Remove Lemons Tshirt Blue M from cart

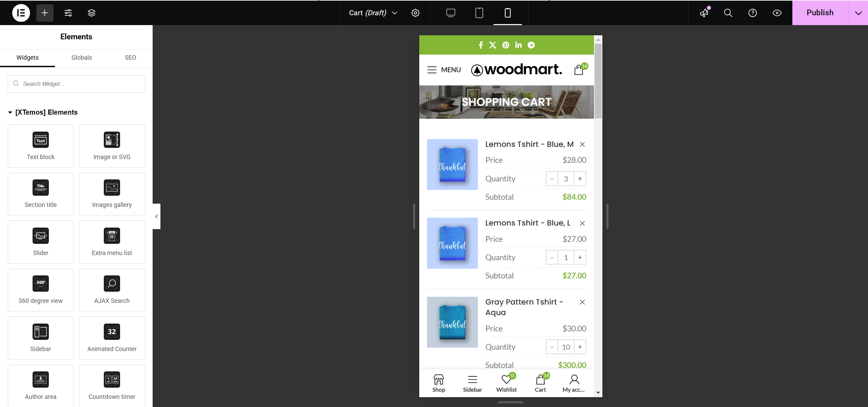[x=582, y=144]
